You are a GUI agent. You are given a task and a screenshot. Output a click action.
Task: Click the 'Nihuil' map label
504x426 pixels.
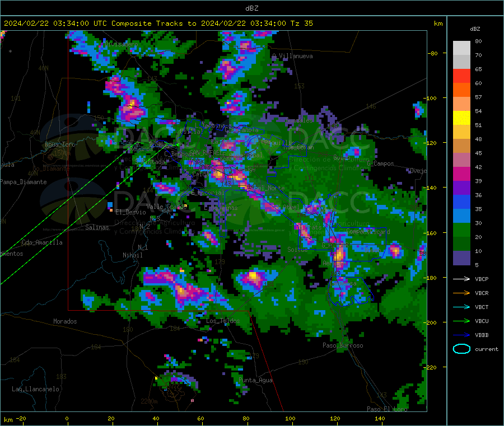[132, 255]
